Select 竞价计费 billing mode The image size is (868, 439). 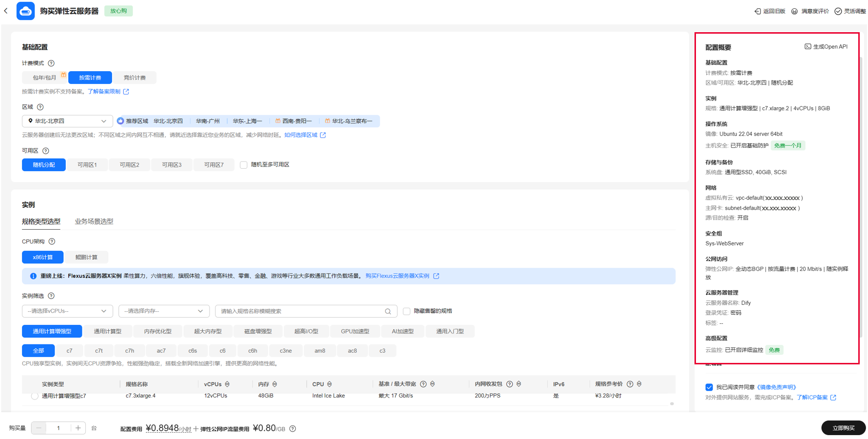(x=135, y=78)
